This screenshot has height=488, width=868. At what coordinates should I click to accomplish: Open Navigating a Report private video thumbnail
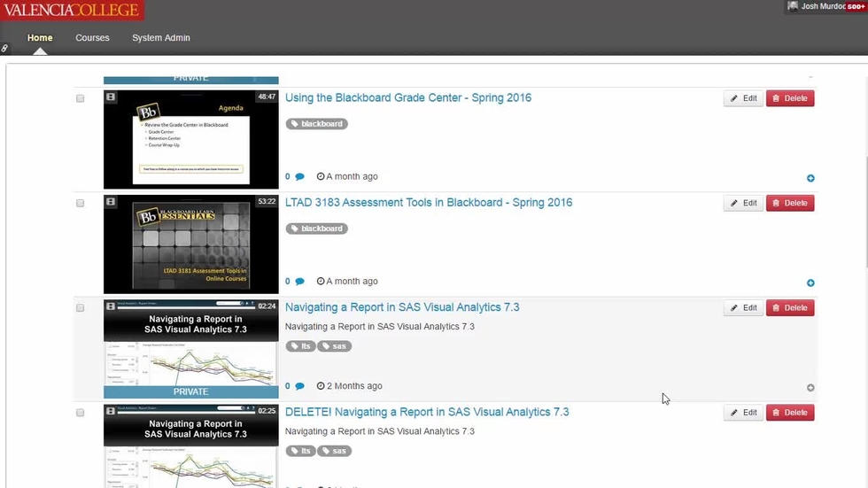click(191, 349)
